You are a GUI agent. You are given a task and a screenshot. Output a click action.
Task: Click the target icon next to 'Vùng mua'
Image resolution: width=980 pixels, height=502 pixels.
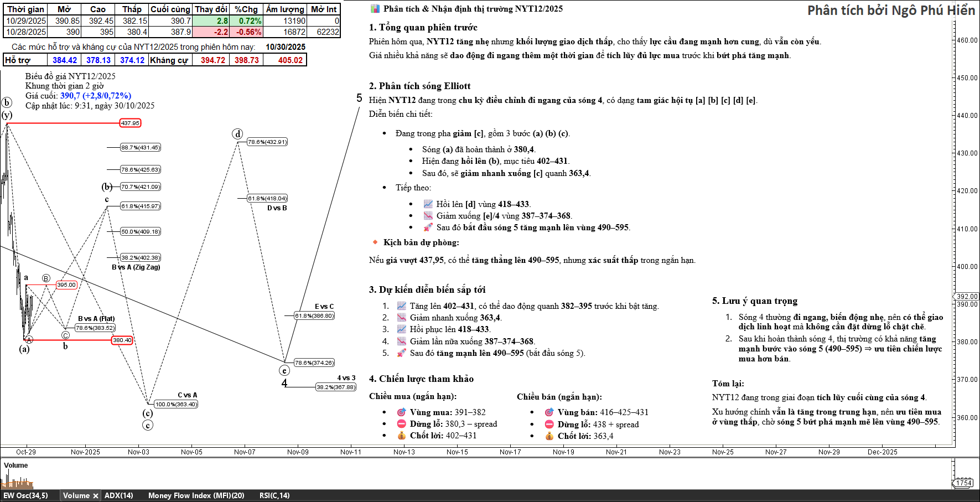[x=402, y=412]
